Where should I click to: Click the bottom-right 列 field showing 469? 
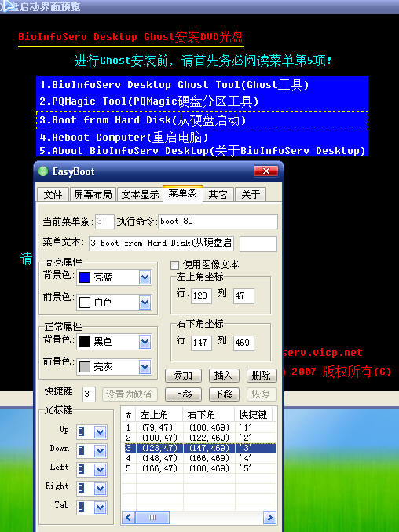pyautogui.click(x=243, y=343)
